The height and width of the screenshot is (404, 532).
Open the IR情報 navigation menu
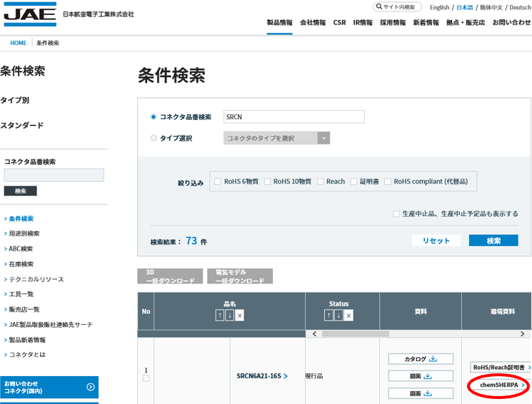click(x=363, y=22)
